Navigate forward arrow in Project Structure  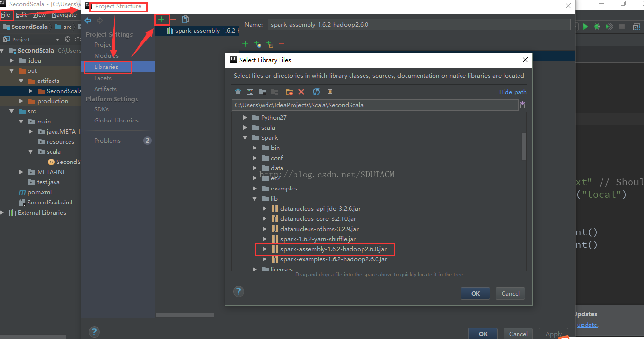tap(100, 20)
